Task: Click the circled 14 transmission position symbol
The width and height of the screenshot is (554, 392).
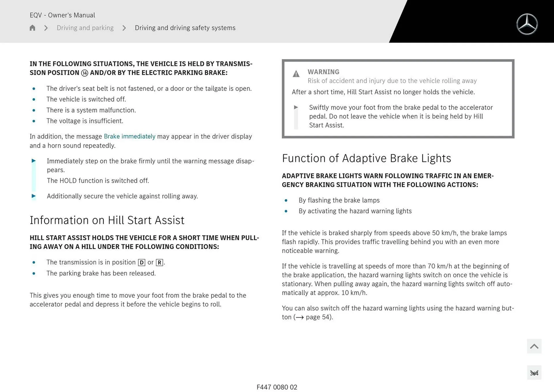Action: coord(85,73)
